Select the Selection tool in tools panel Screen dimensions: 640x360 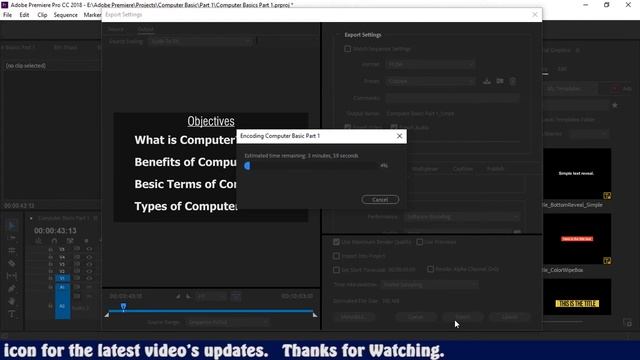(x=12, y=225)
